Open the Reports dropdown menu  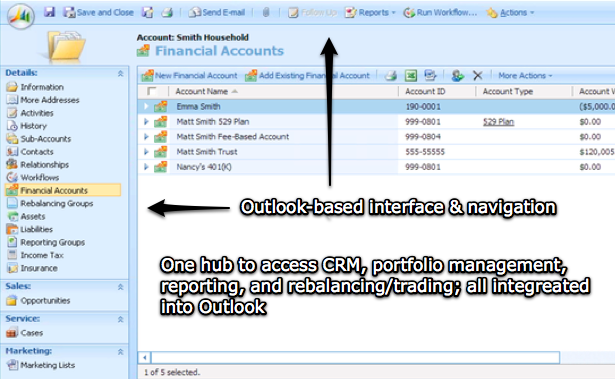point(370,13)
